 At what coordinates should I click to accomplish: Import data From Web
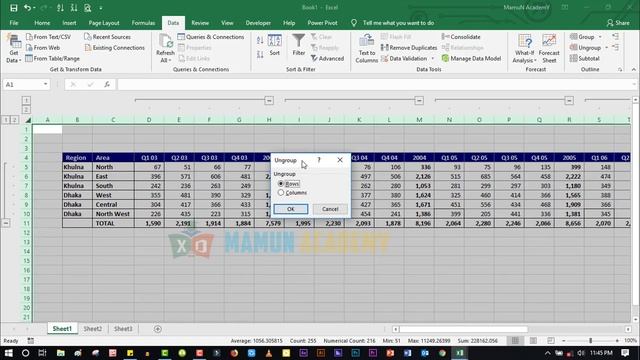(43, 48)
